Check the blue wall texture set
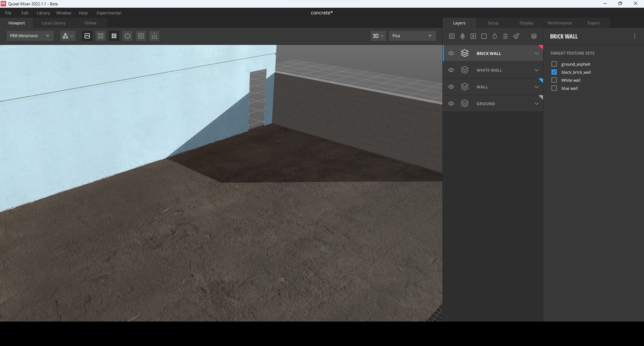 tap(554, 88)
